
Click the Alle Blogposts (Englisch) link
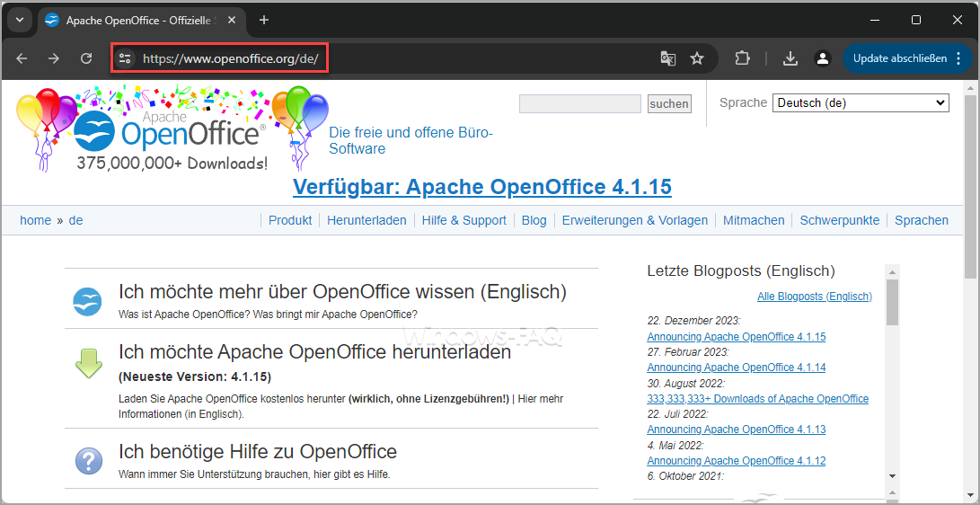coord(814,297)
